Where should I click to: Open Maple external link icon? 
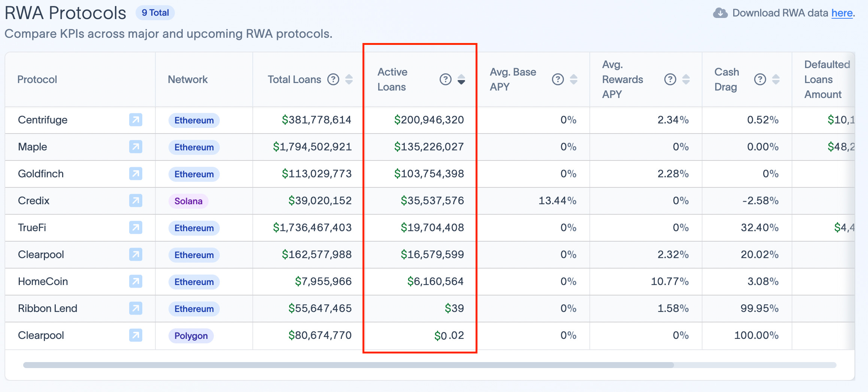click(x=136, y=147)
